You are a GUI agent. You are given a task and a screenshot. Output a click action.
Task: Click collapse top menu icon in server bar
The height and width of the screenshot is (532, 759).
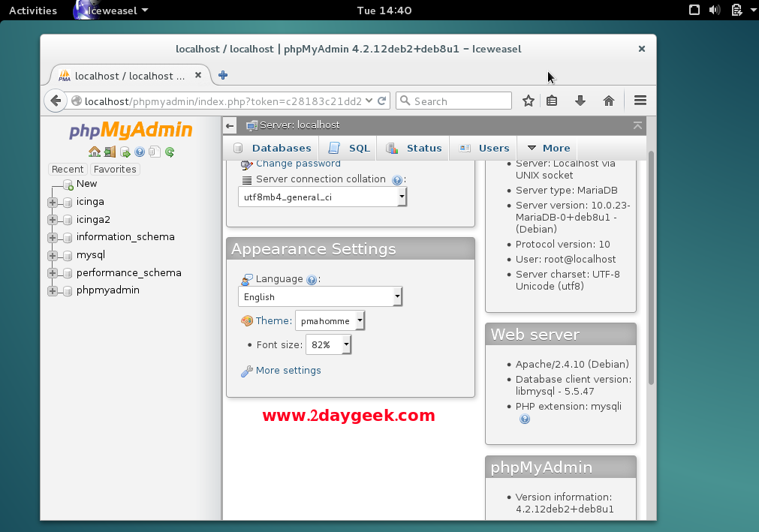(637, 125)
